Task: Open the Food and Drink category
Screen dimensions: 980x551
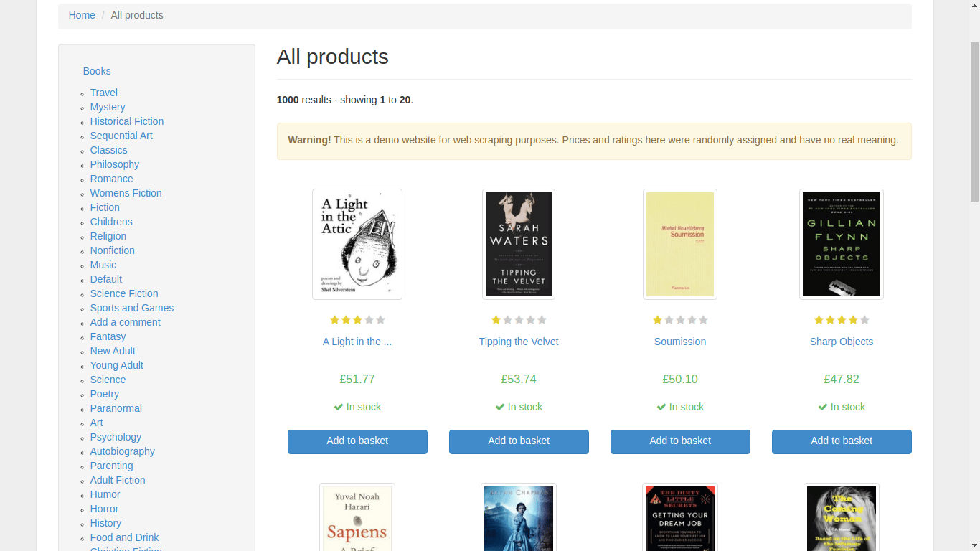Action: (125, 537)
